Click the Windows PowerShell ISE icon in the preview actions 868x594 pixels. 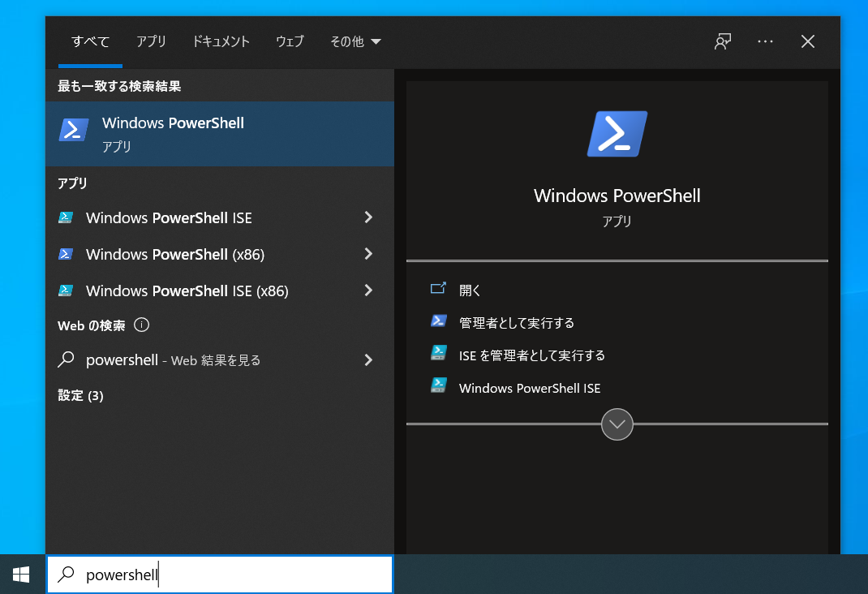pos(438,385)
